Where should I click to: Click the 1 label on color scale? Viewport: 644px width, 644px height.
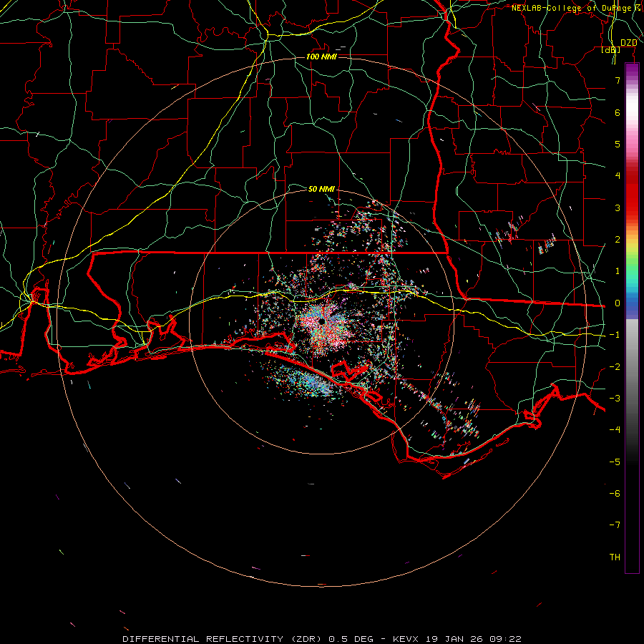tap(618, 271)
